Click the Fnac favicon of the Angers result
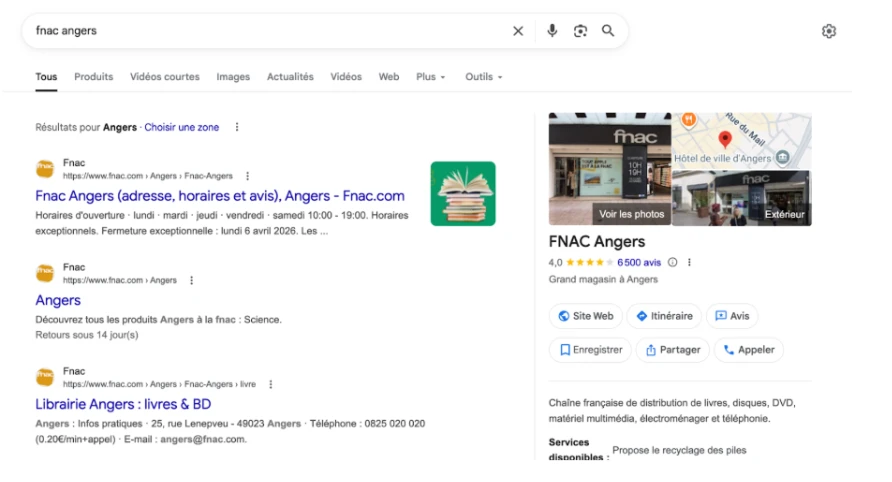 click(45, 273)
